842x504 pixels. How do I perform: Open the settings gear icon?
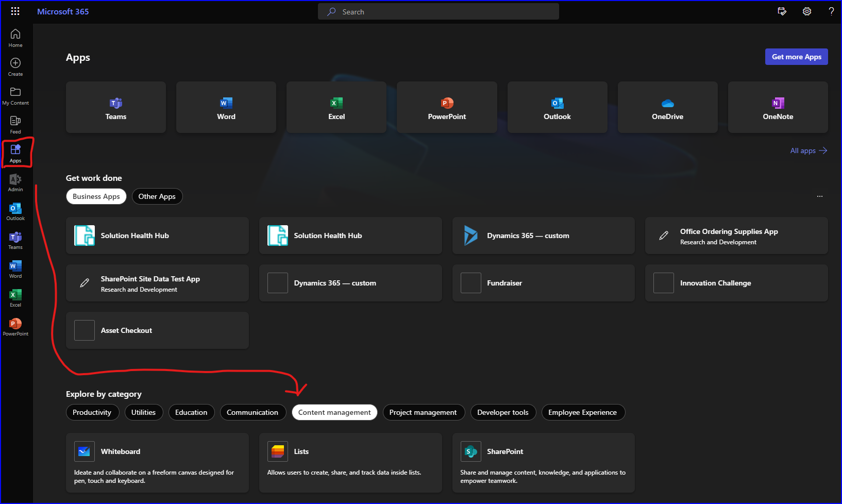(x=807, y=11)
